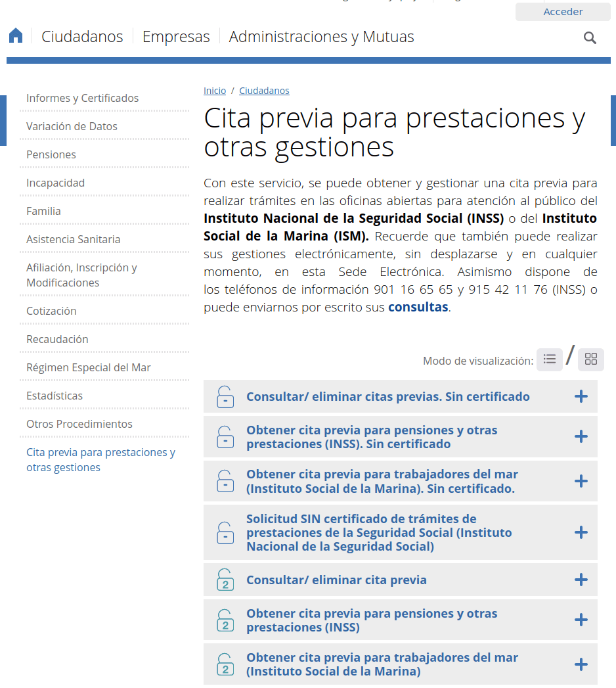The height and width of the screenshot is (688, 616).
Task: Open 'Obtener cita previa para pensiones... (INSS). Sin certificado' title
Action: click(x=372, y=437)
